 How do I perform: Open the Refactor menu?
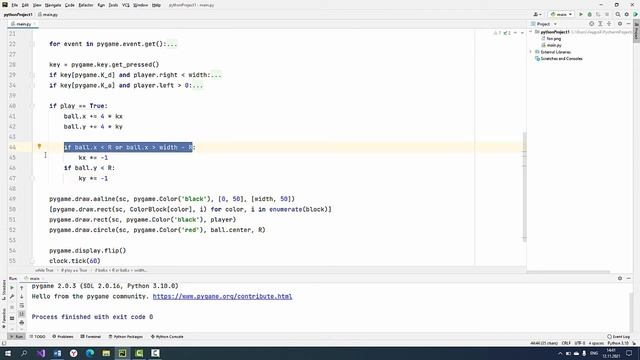click(x=86, y=5)
